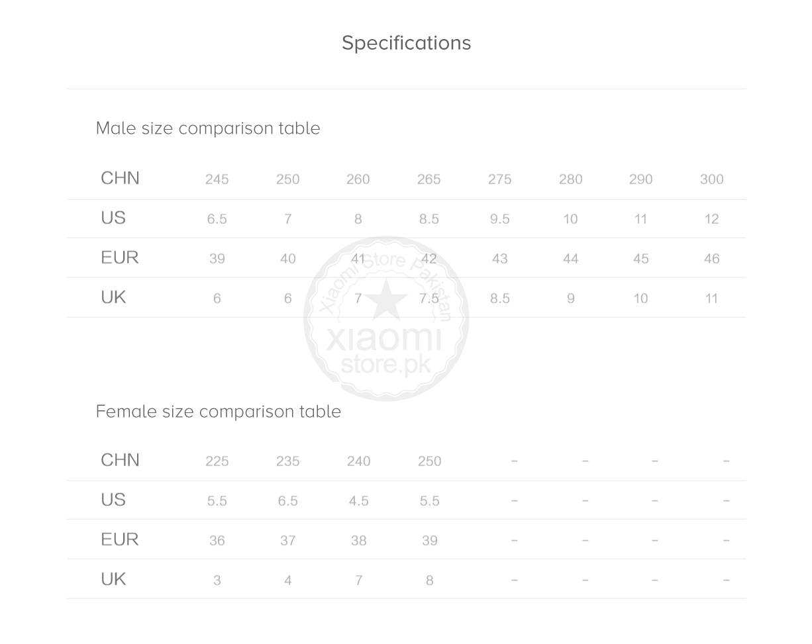Click the star in the Xiaomi watermark
The width and height of the screenshot is (812, 644).
(x=386, y=299)
